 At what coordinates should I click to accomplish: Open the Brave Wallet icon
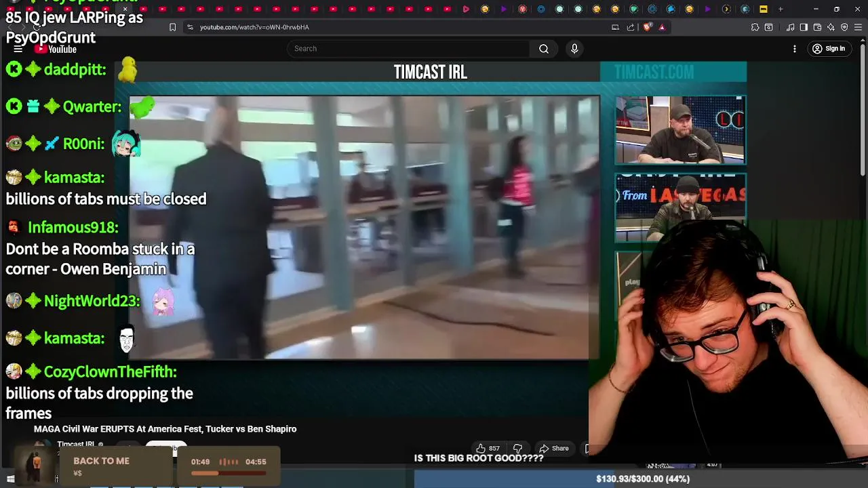click(817, 27)
